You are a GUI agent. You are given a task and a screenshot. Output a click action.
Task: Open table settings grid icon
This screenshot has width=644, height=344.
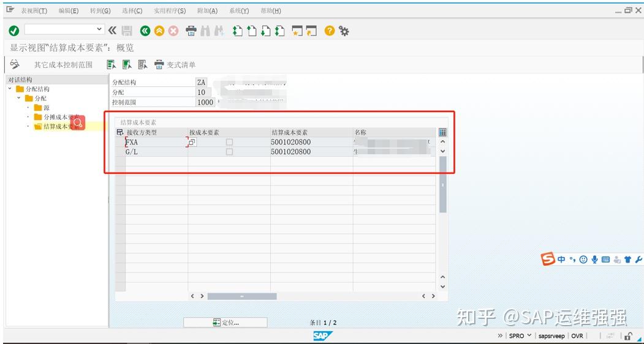(x=442, y=132)
